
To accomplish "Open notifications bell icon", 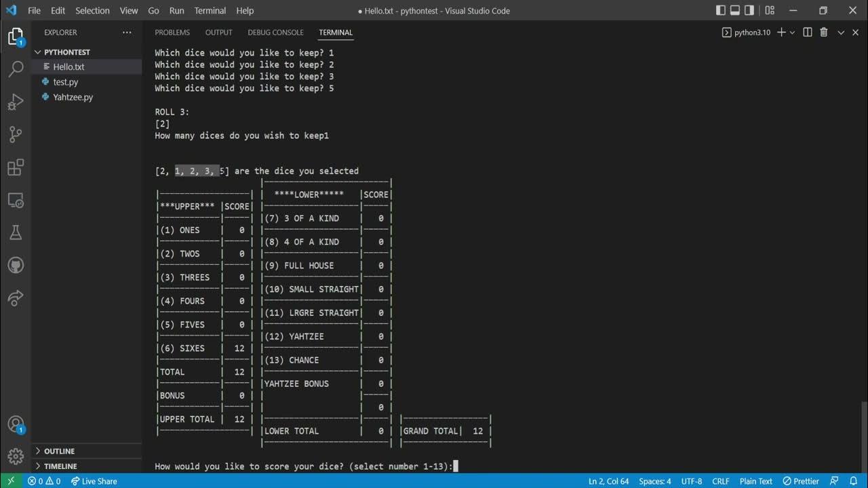I will pyautogui.click(x=854, y=481).
